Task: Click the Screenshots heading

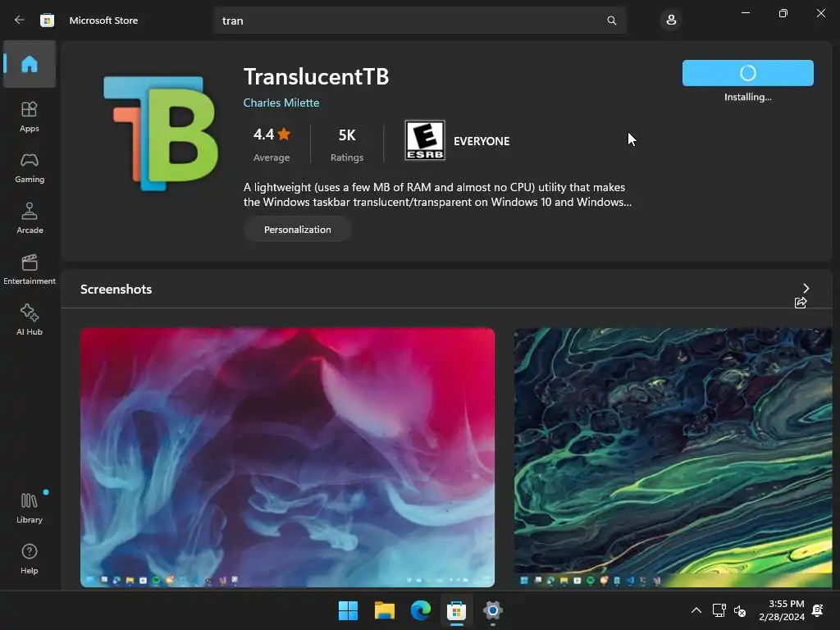Action: [x=116, y=290]
